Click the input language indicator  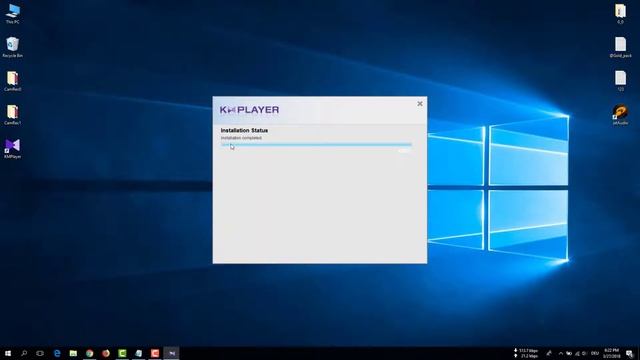(595, 353)
